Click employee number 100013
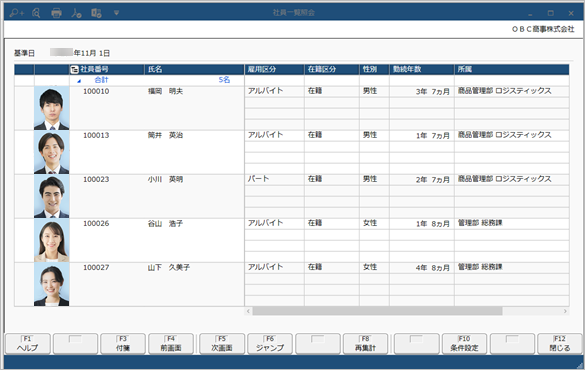The height and width of the screenshot is (370, 585). pos(96,135)
